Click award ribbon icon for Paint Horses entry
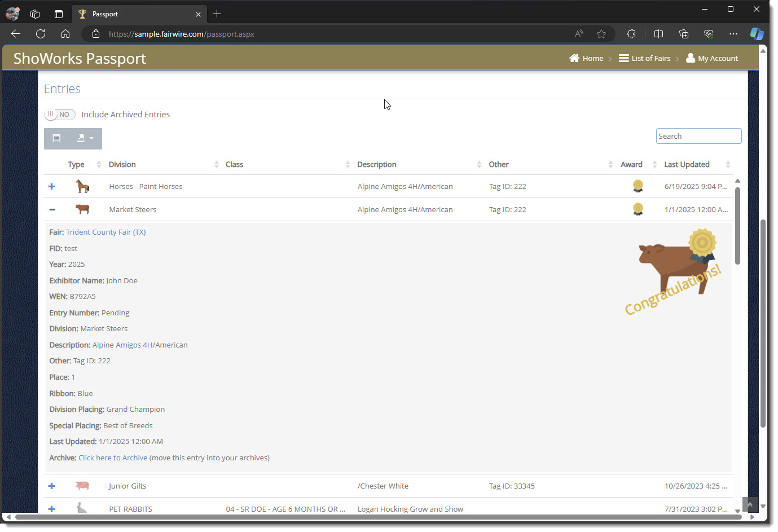The width and height of the screenshot is (778, 532). point(638,186)
